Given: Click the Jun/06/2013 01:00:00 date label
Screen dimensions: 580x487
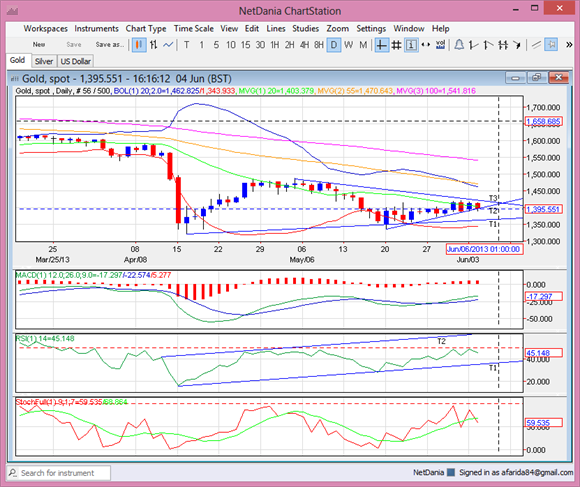Looking at the screenshot, I should coord(484,249).
